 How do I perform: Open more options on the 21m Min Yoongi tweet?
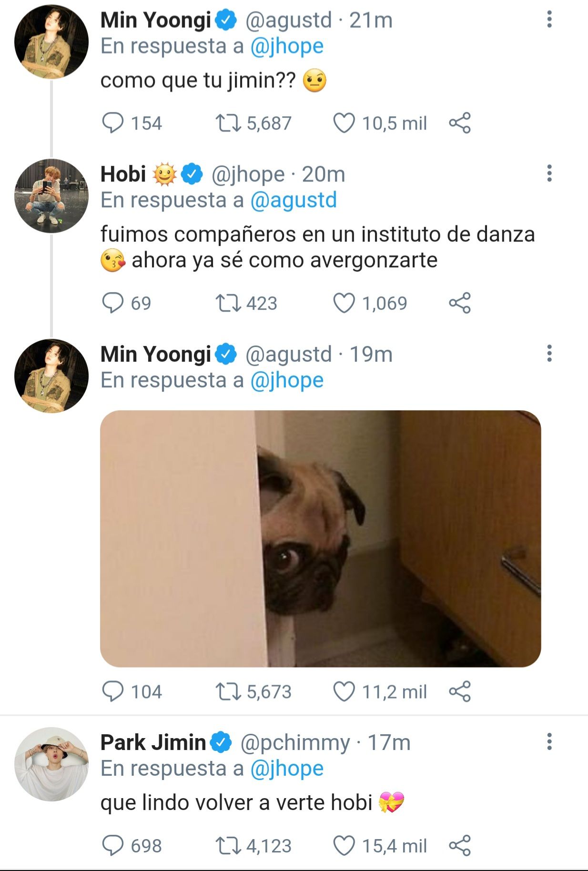click(549, 20)
